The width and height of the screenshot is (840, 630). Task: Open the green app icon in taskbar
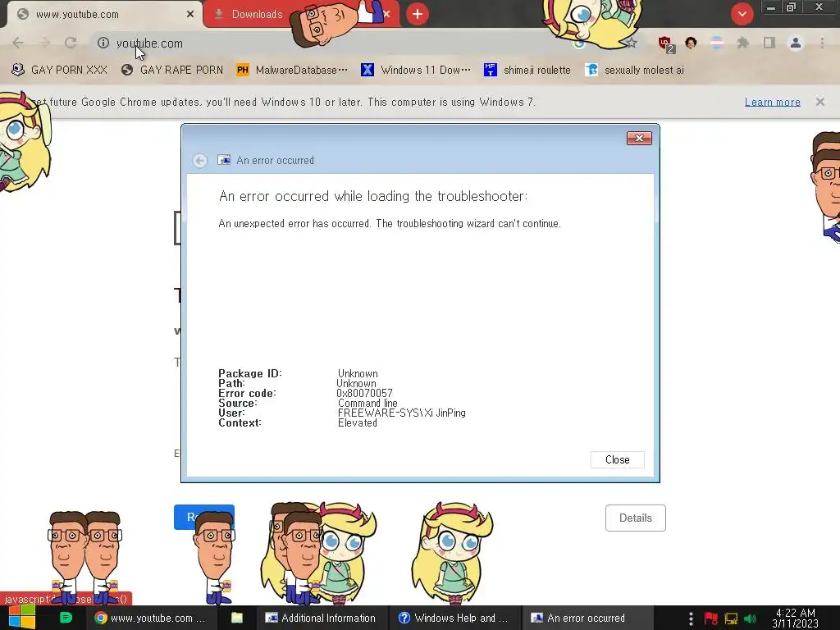[66, 618]
